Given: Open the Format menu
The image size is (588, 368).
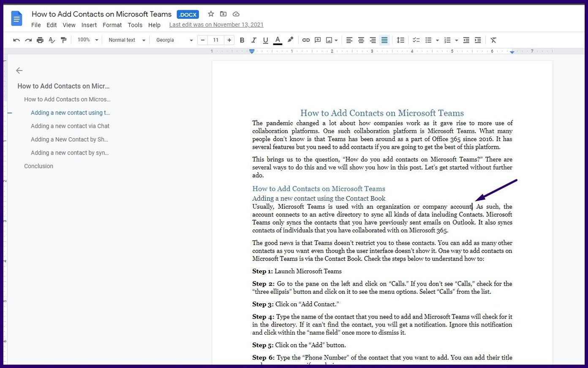Looking at the screenshot, I should click(x=112, y=25).
